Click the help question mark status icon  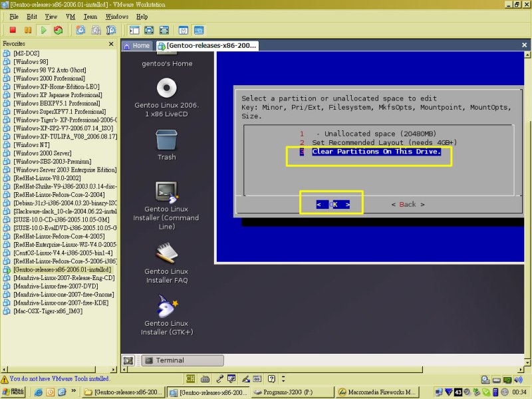coord(271,379)
